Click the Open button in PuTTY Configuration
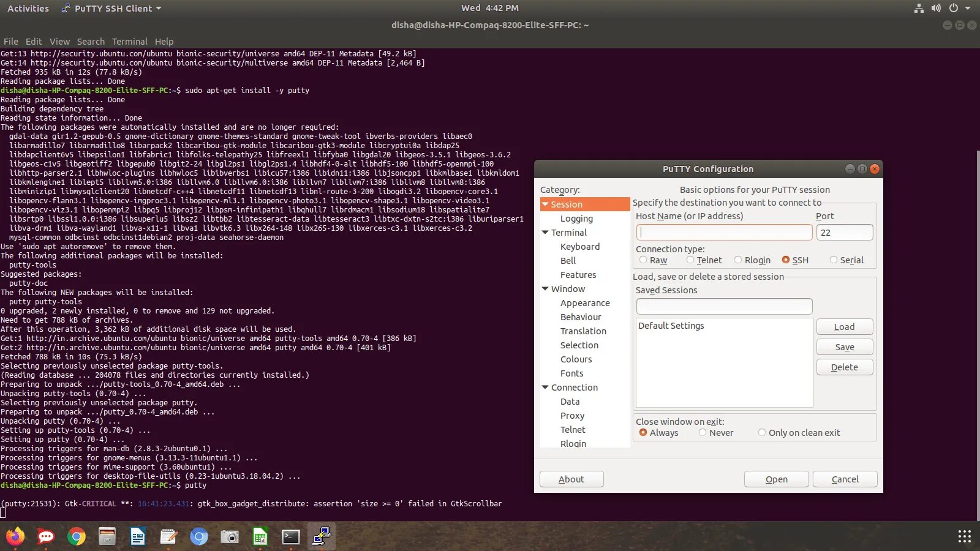The image size is (980, 551). (x=777, y=479)
